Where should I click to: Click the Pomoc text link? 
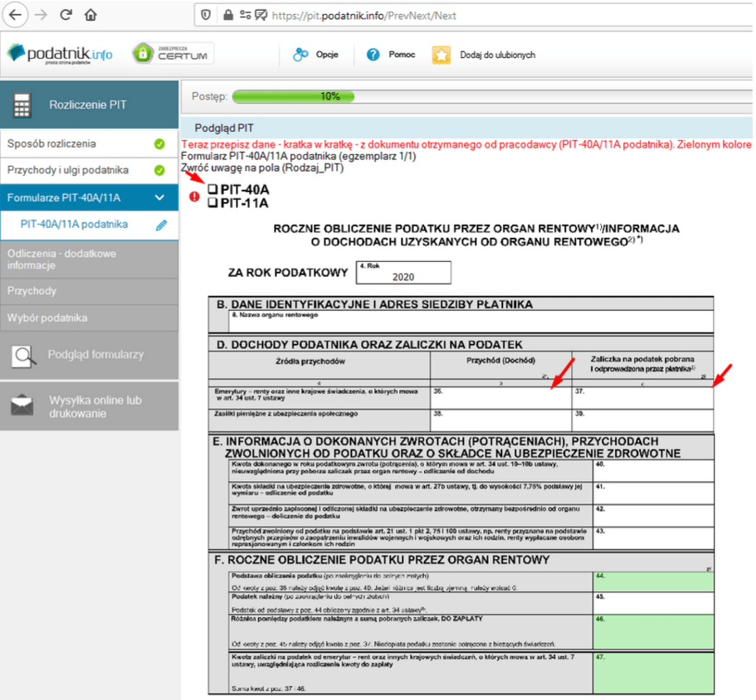pyautogui.click(x=402, y=55)
